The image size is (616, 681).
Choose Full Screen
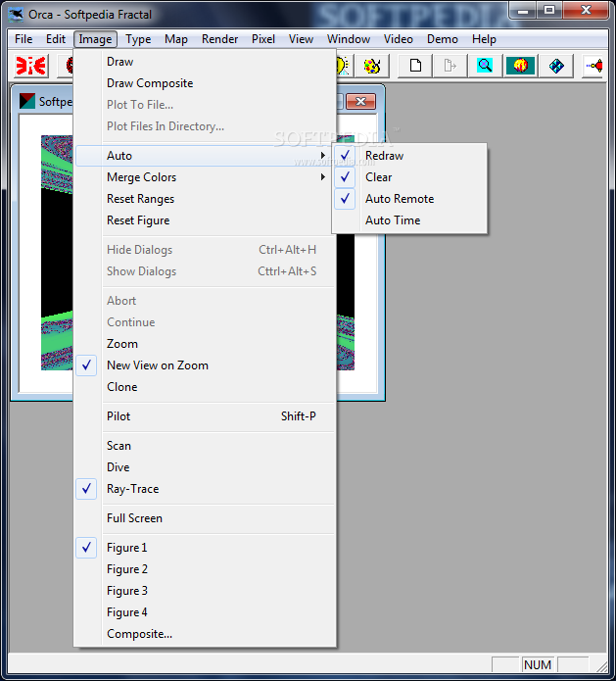(205, 518)
